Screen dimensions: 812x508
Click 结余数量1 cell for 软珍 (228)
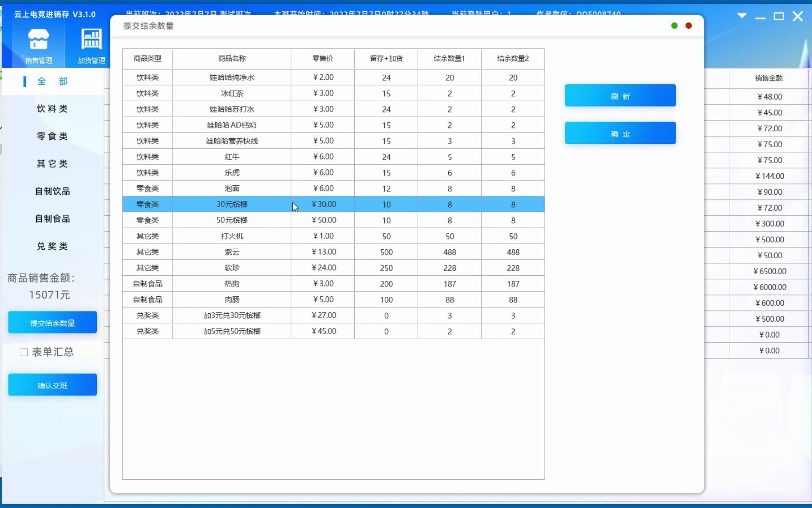[x=450, y=268]
